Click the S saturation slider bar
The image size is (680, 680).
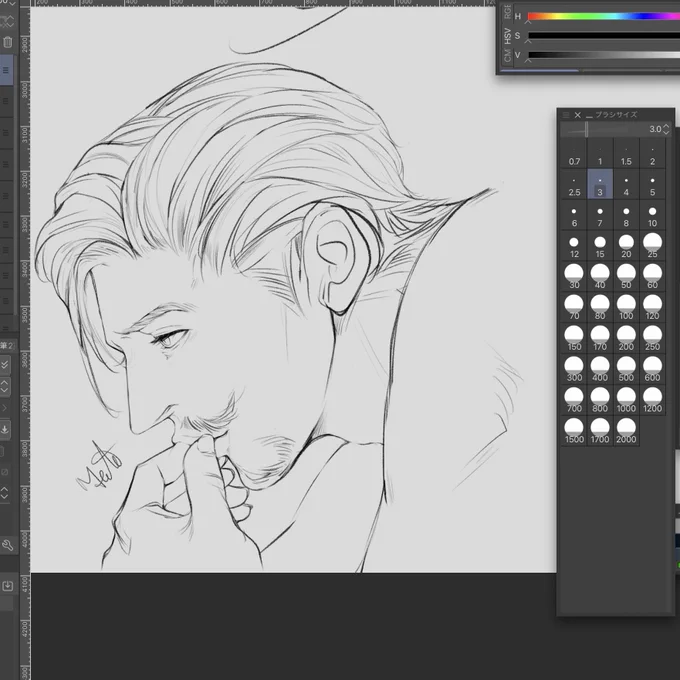[604, 36]
